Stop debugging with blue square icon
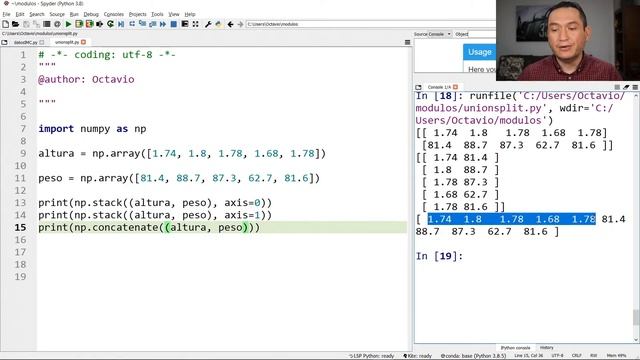This screenshot has width=640, height=360. pos(174,24)
